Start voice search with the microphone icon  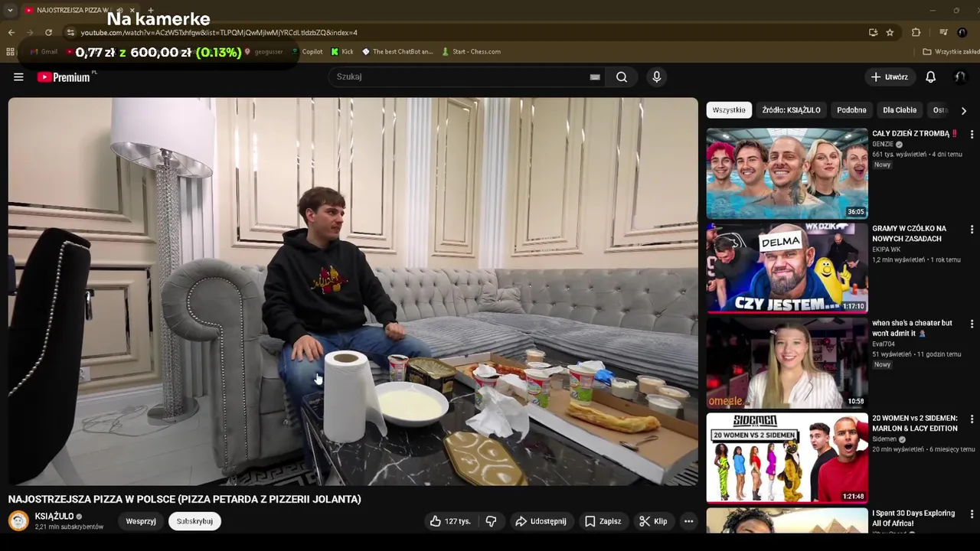coord(656,77)
